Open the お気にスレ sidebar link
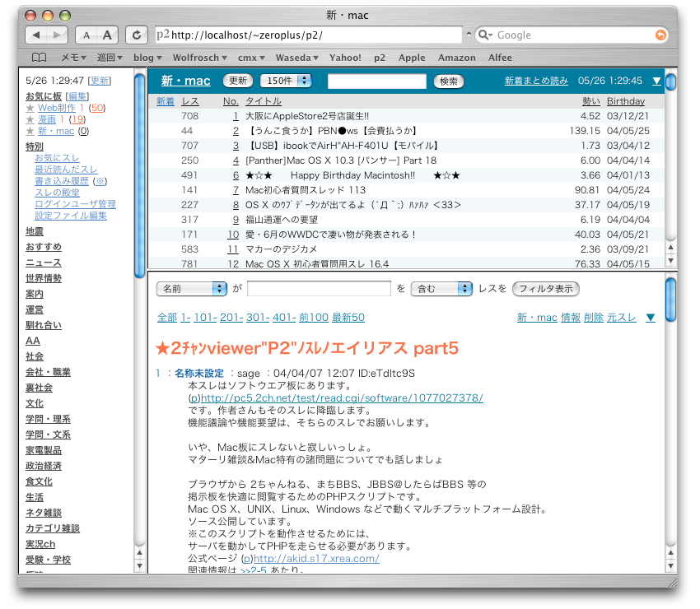 [57, 158]
